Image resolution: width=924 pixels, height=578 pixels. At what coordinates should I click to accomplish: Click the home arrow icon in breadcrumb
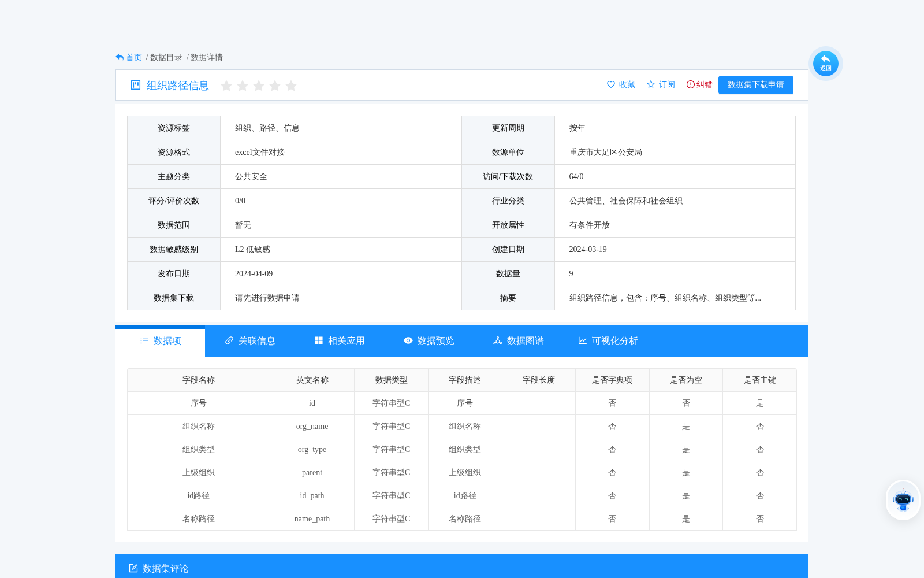point(120,57)
